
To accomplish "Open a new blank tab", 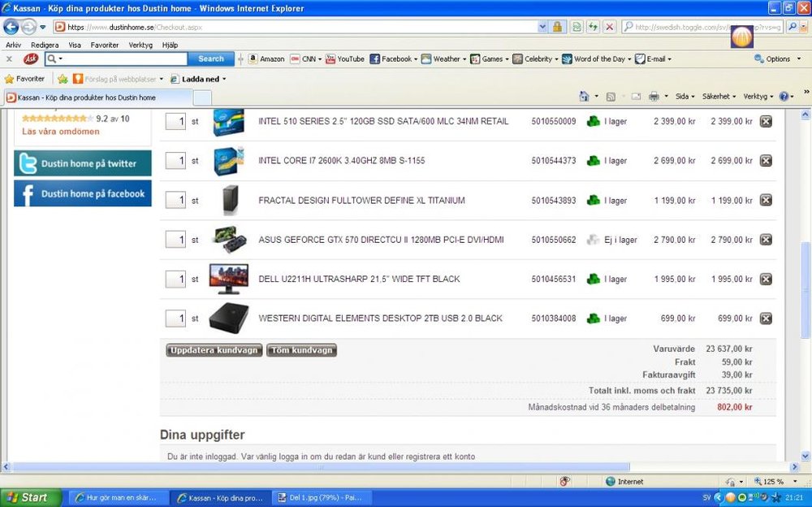I will [x=202, y=97].
